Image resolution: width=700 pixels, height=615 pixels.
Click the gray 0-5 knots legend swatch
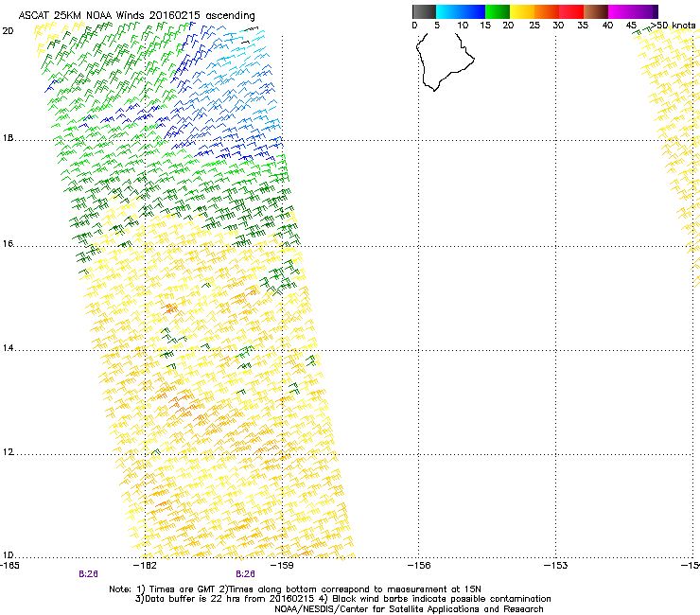click(x=424, y=11)
